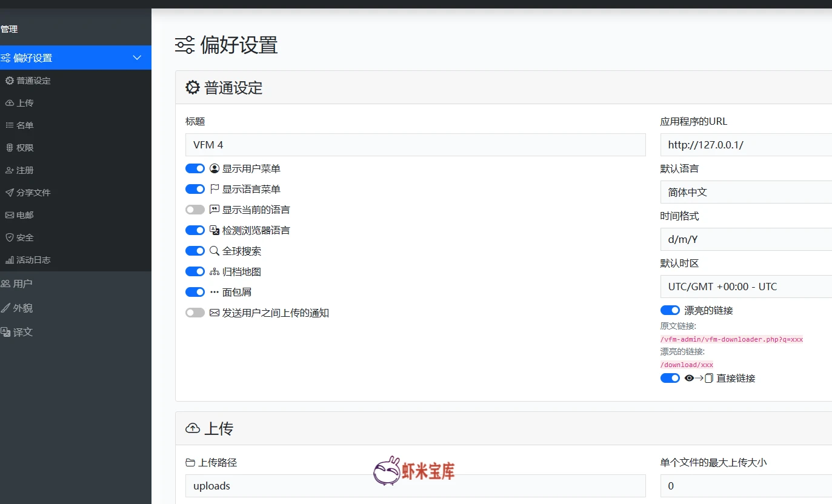Go to 分享文件 in the sidebar
832x504 pixels.
tap(76, 193)
